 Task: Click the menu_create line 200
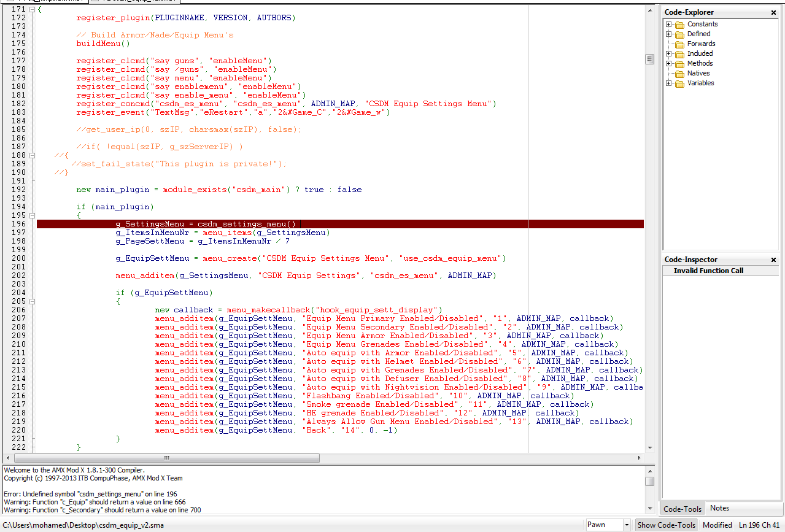(311, 258)
